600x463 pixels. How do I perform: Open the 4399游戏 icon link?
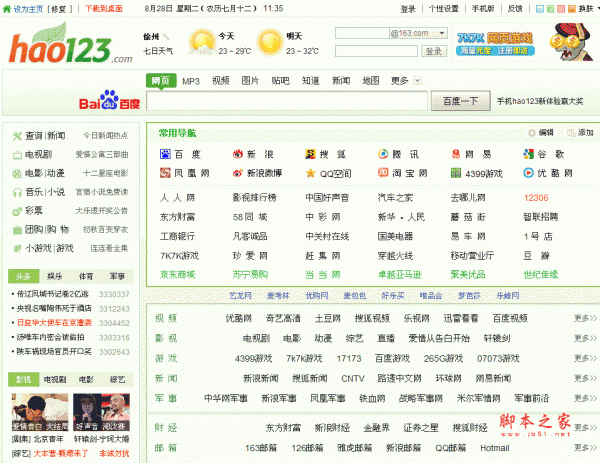pyautogui.click(x=456, y=173)
